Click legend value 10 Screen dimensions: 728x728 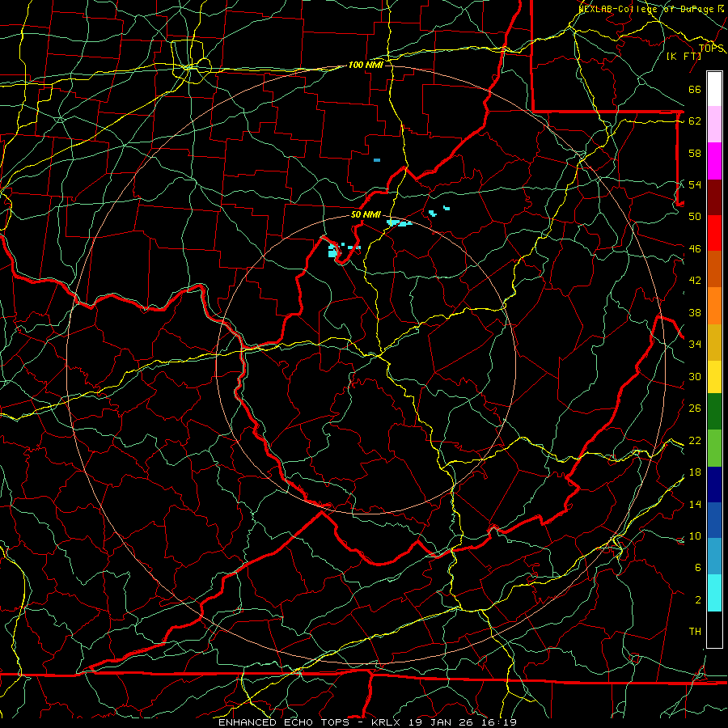tap(695, 535)
